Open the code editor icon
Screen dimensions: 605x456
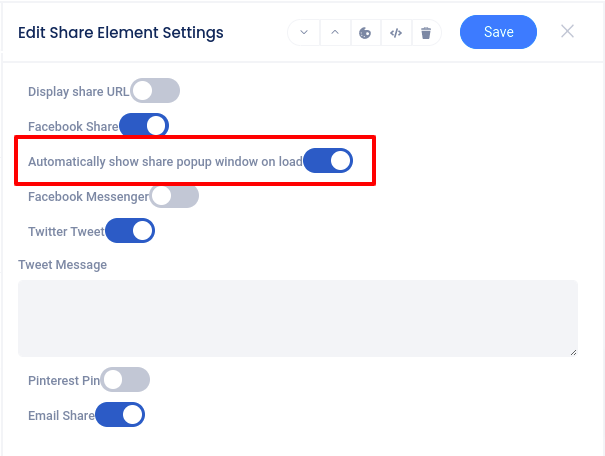point(396,32)
